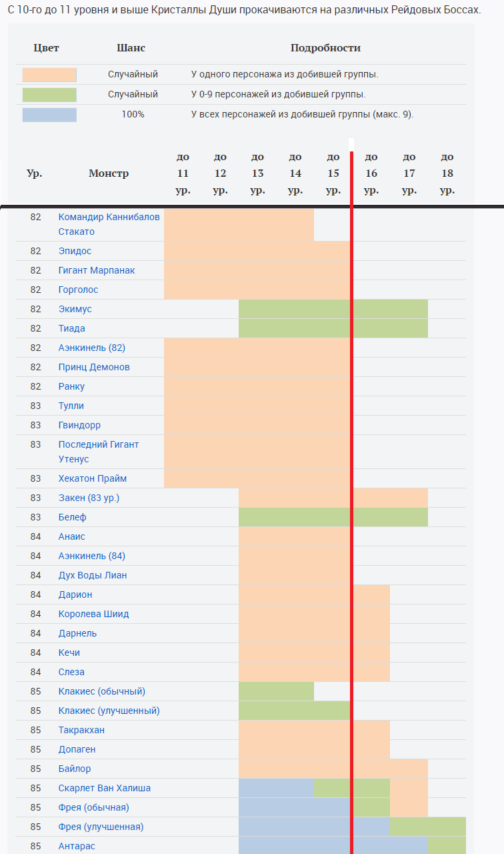The image size is (504, 854).
Task: Click the Гигант Марпанак link
Action: tap(97, 270)
